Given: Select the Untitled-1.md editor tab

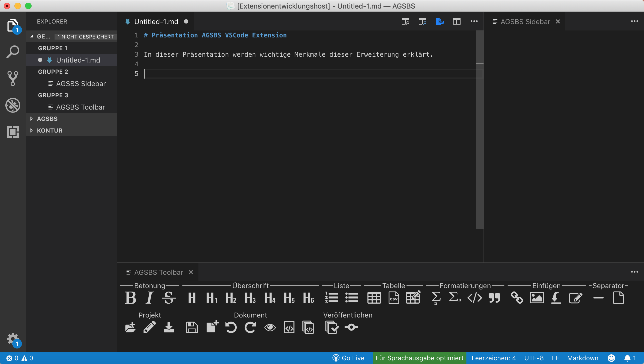Looking at the screenshot, I should coord(156,21).
